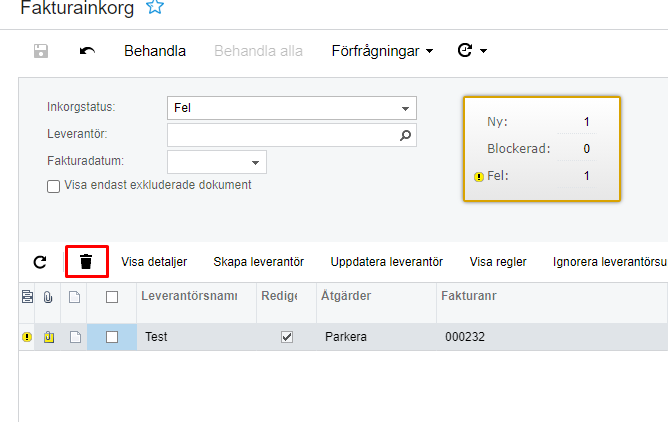Click the undo arrow icon
Screen dimensions: 668x422
click(x=87, y=51)
